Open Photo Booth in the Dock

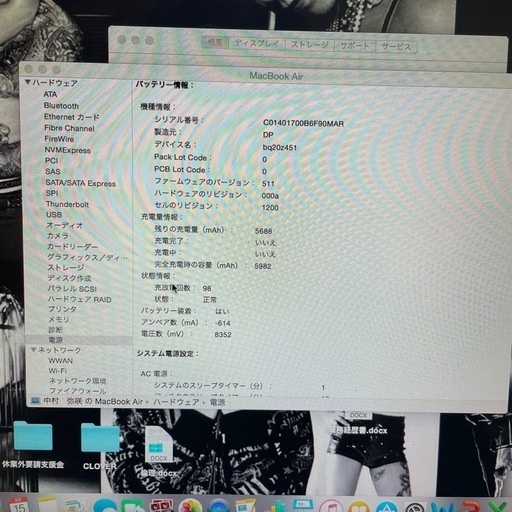[x=161, y=505]
